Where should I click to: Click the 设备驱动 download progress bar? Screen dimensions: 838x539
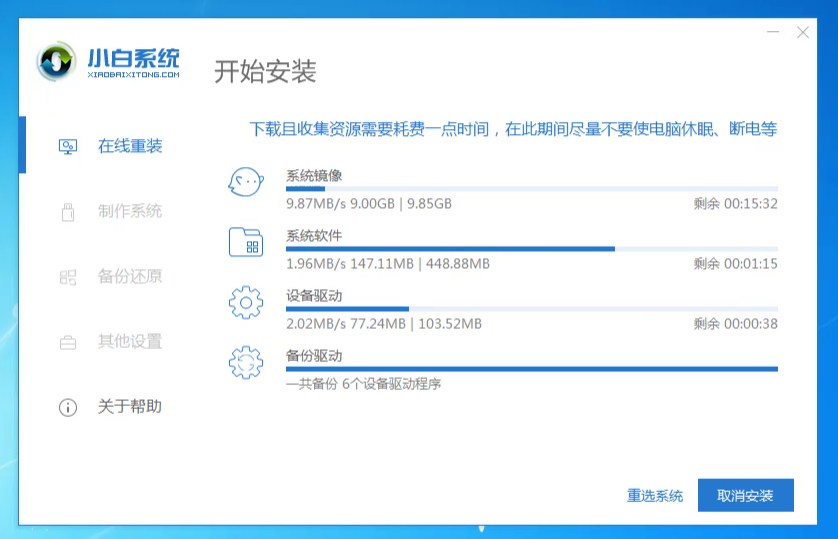click(532, 309)
